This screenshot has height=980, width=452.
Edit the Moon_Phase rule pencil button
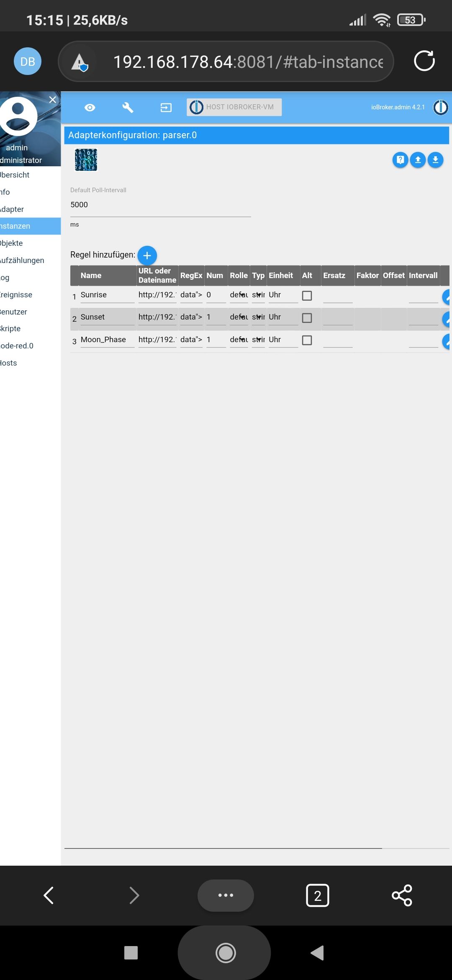(x=447, y=341)
